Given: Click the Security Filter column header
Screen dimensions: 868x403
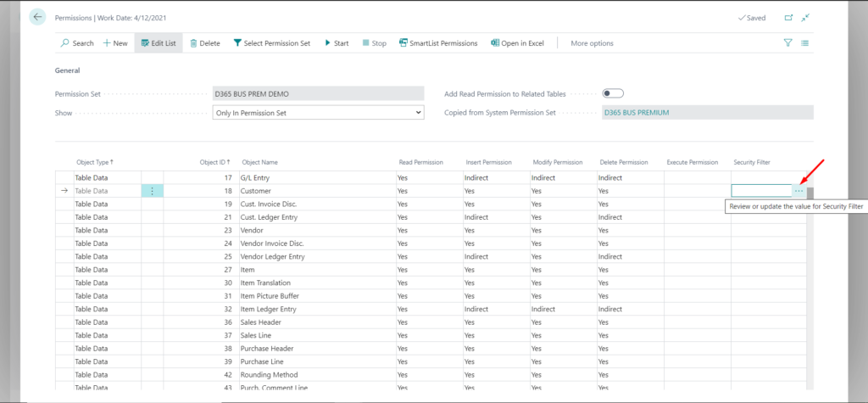Looking at the screenshot, I should [x=752, y=162].
